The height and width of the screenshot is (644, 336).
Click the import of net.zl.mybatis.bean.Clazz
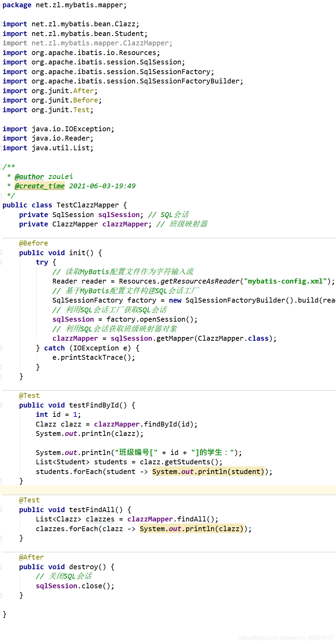[x=71, y=24]
